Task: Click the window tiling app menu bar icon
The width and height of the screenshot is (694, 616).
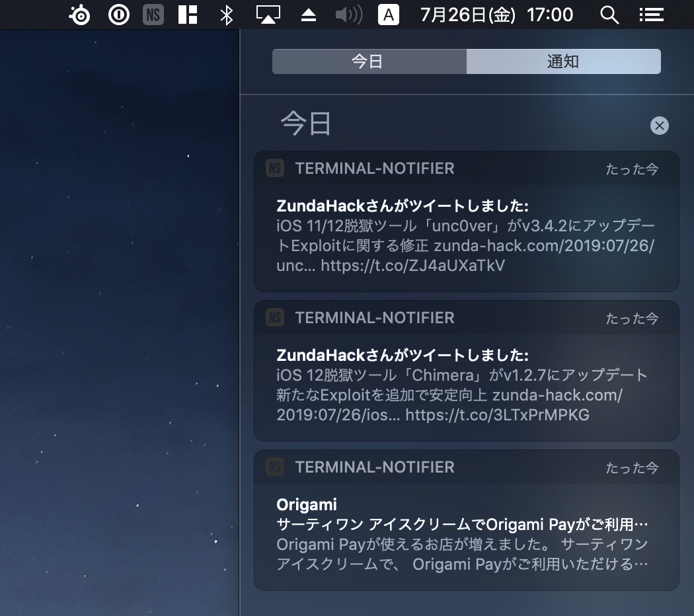Action: pyautogui.click(x=187, y=14)
